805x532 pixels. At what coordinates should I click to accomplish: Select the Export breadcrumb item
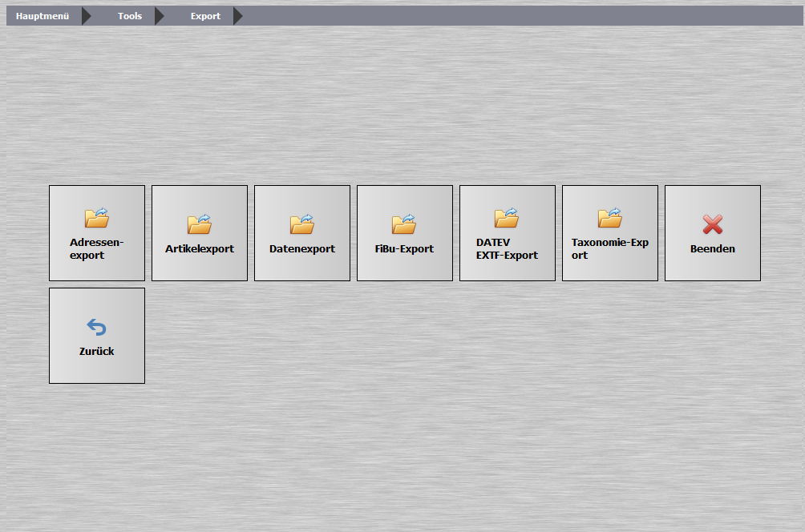pos(205,16)
